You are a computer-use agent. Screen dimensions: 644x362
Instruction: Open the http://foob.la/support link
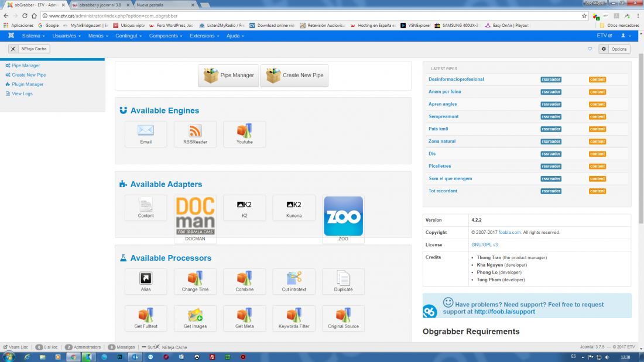coord(504,312)
